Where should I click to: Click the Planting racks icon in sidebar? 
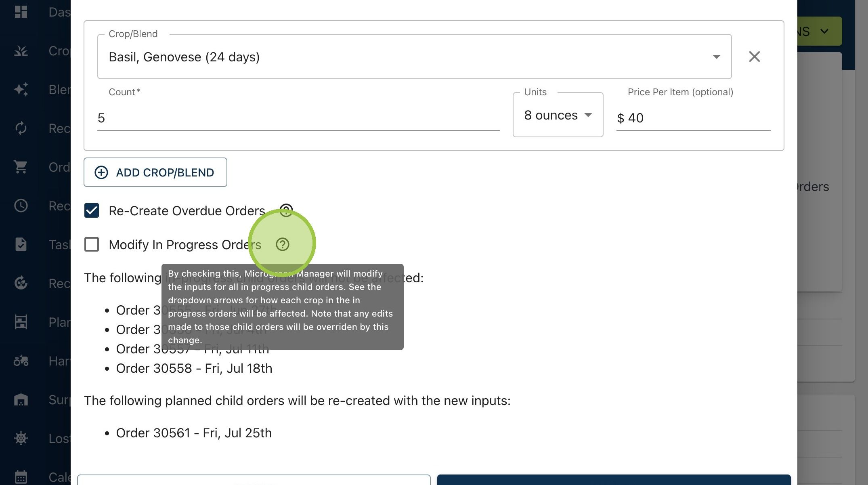pos(21,322)
